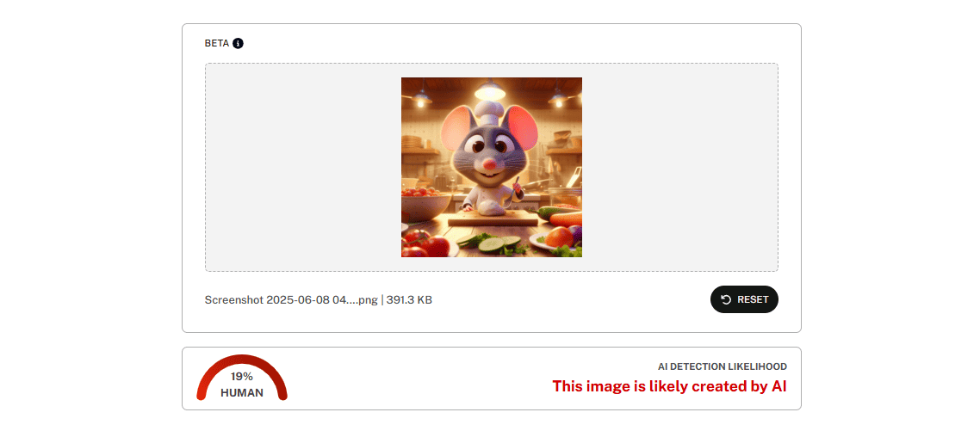Click the red 'likely created by AI' result text
Viewport: 980px width, 437px height.
(x=669, y=386)
